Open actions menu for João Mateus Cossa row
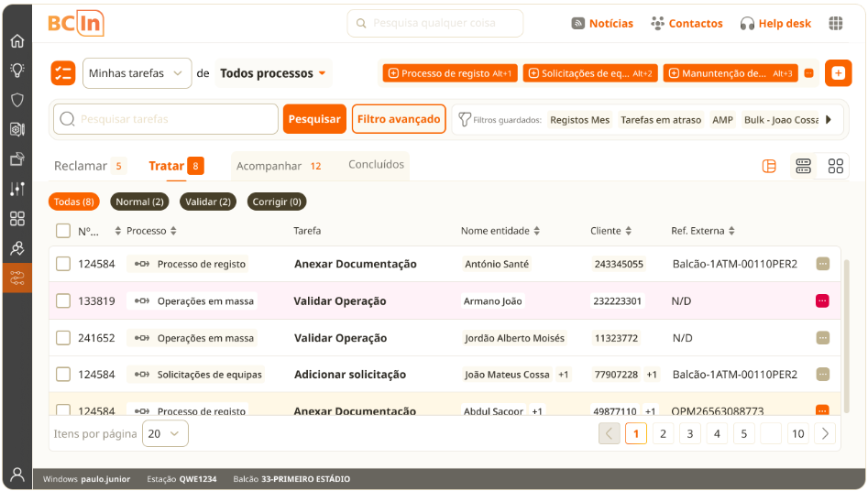868x491 pixels. pyautogui.click(x=822, y=374)
